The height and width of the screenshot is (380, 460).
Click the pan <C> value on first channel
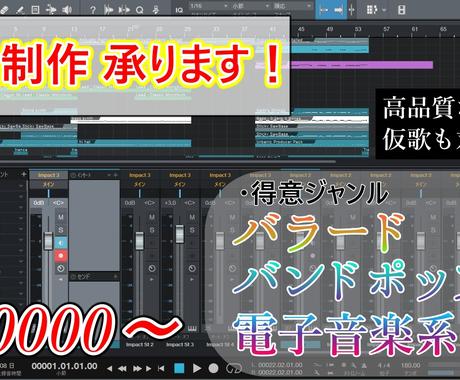[x=58, y=203]
